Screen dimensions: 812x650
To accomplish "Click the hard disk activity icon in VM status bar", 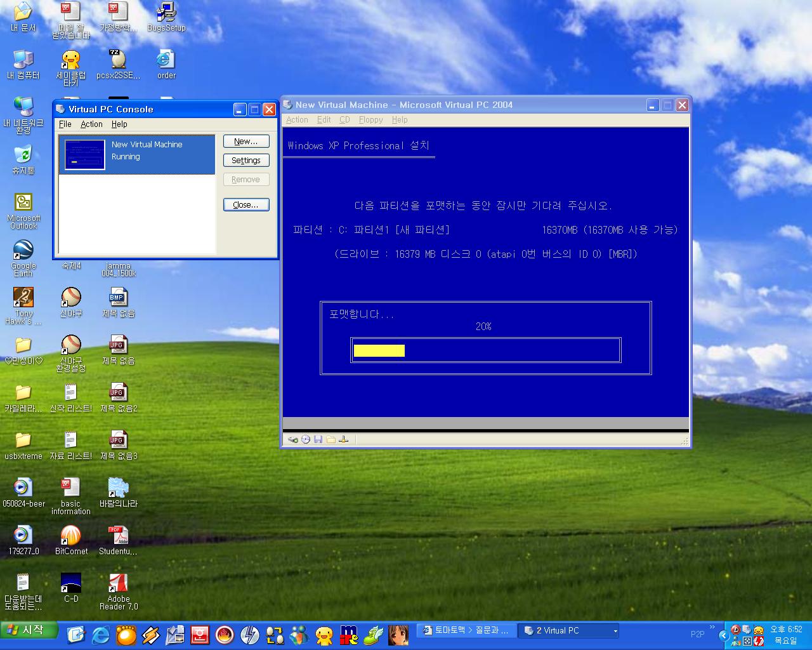I will [292, 439].
